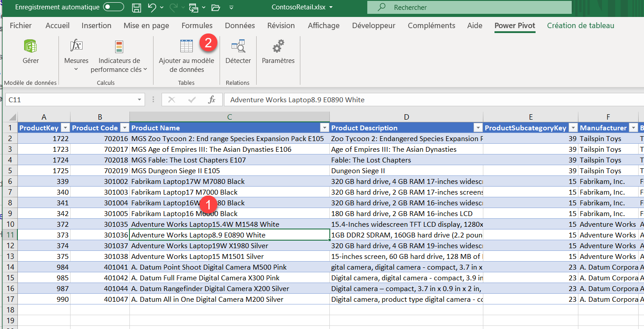
Task: Select column A header
Action: point(44,117)
